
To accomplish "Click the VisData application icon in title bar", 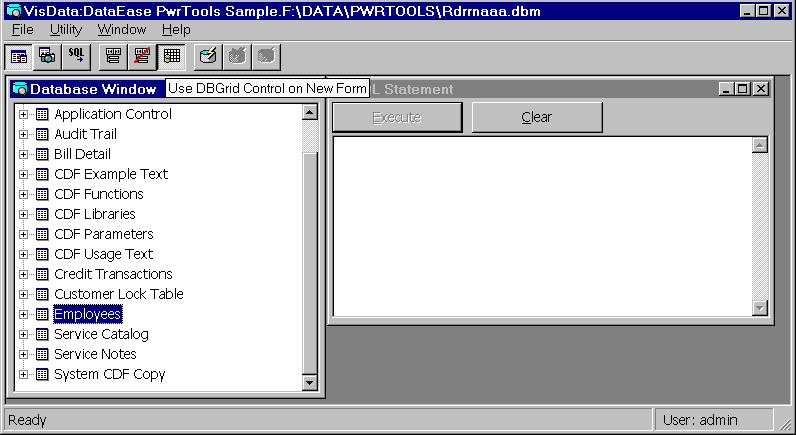I will click(14, 11).
